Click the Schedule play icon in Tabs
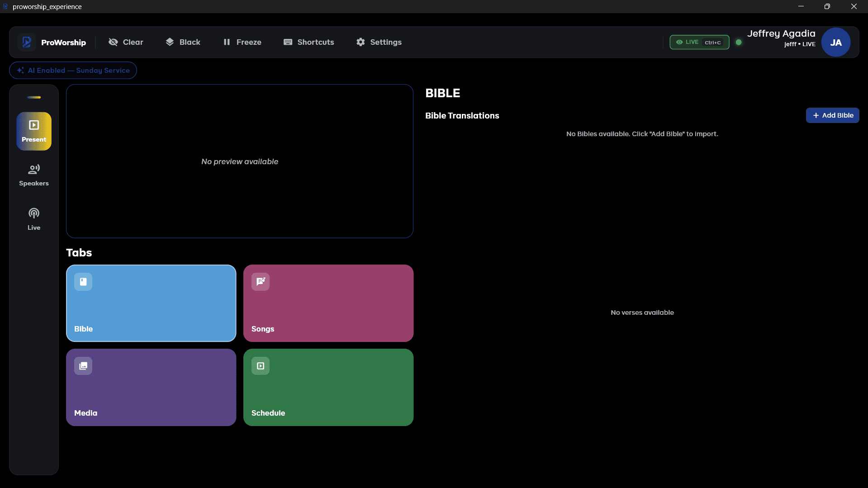Screen dimensions: 868x488 pos(261,366)
